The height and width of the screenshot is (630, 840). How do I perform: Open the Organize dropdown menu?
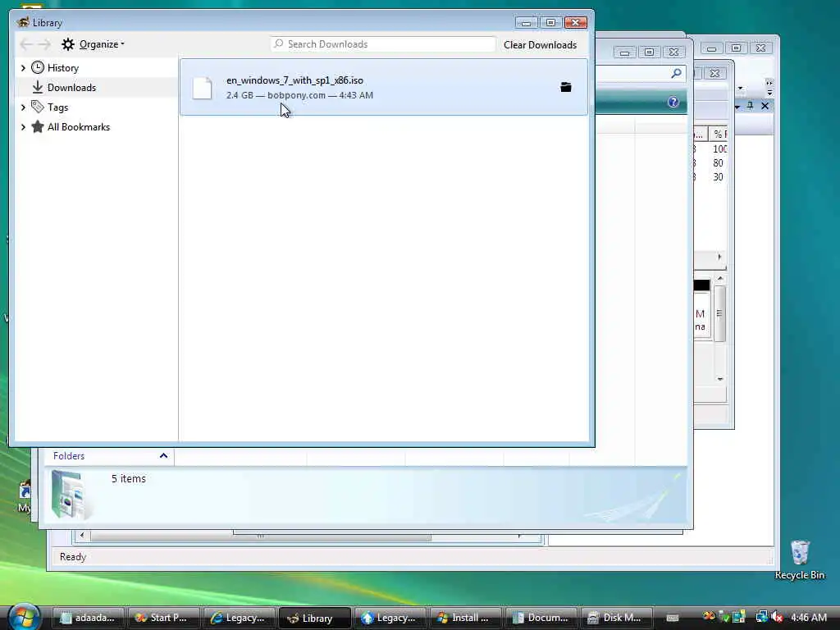(x=102, y=44)
